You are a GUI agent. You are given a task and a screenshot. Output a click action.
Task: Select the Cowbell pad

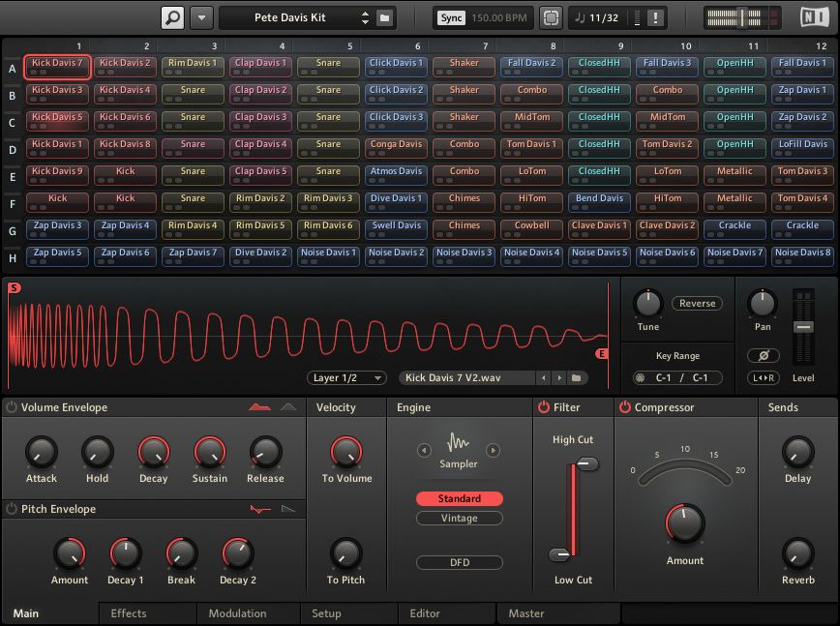(x=532, y=229)
